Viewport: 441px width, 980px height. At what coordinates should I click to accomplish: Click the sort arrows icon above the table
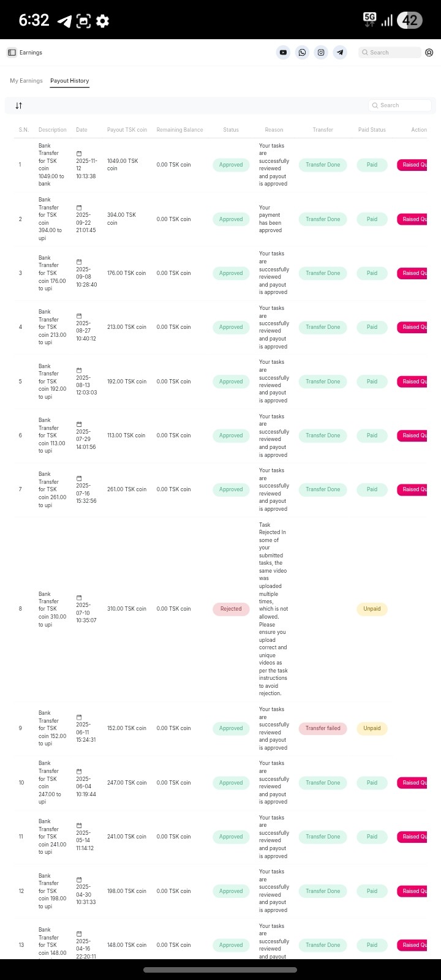pyautogui.click(x=19, y=105)
